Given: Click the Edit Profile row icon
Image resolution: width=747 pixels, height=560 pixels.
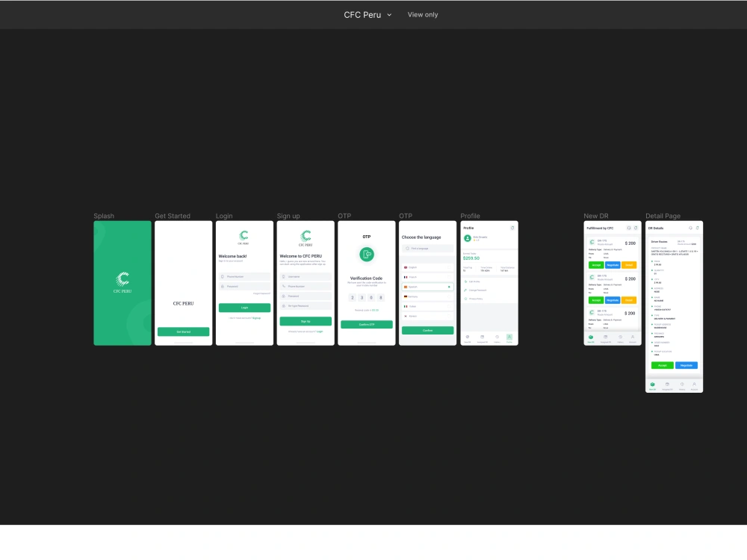Looking at the screenshot, I should click(465, 281).
